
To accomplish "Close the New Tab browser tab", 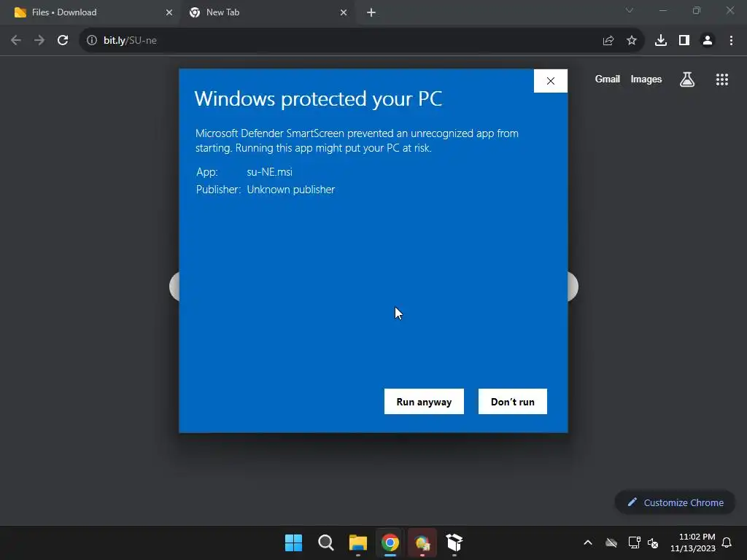I will coord(344,12).
